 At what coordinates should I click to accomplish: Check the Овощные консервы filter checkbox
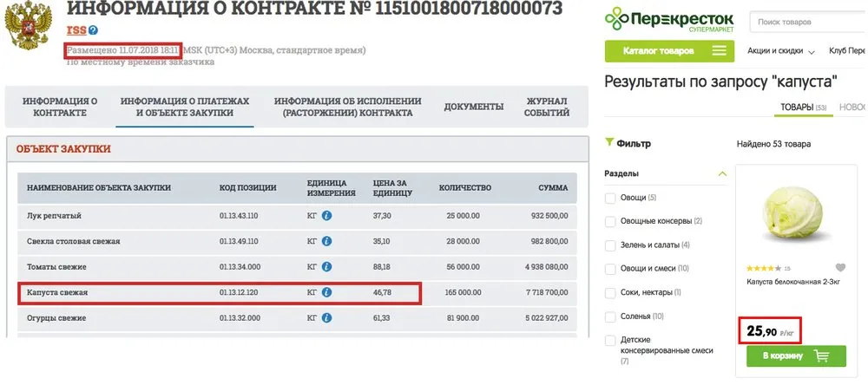[x=610, y=221]
